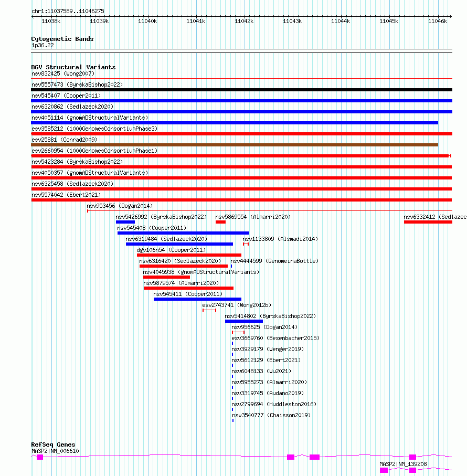Click nsv5955273 (Almarri2020) label

pos(269,382)
